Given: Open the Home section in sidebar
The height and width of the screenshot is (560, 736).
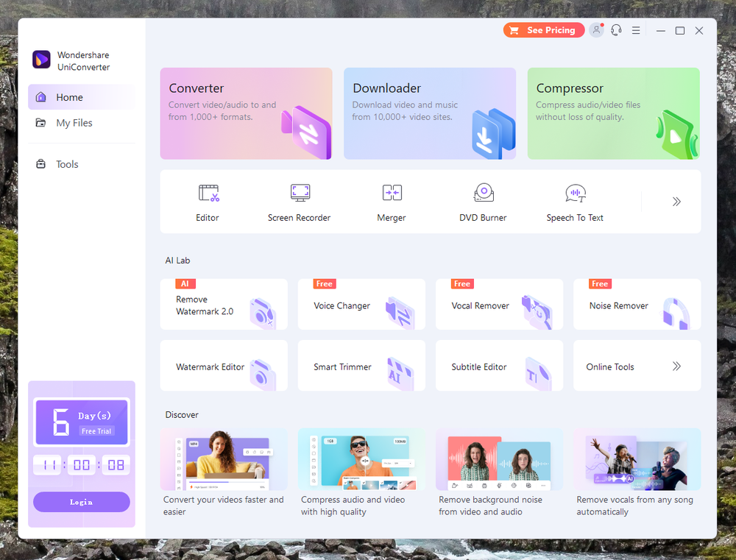Looking at the screenshot, I should click(x=81, y=97).
